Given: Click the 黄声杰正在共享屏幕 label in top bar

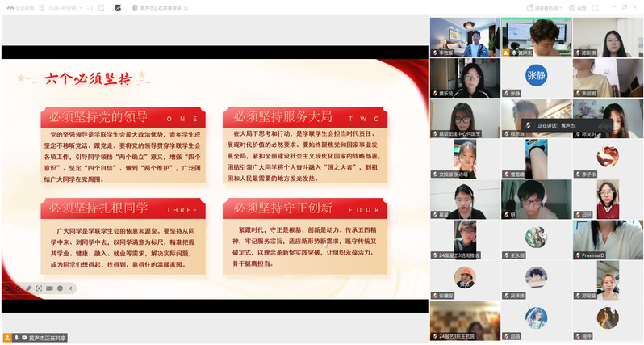Looking at the screenshot, I should [x=149, y=7].
